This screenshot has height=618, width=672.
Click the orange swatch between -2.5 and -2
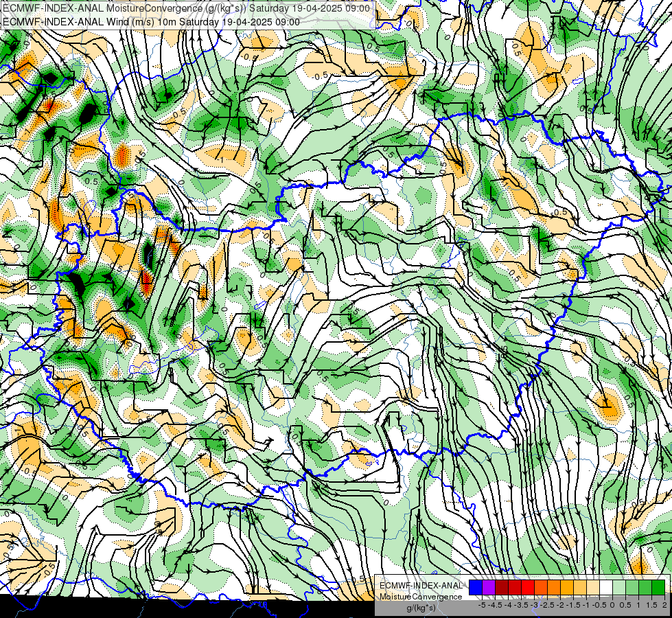click(x=554, y=588)
